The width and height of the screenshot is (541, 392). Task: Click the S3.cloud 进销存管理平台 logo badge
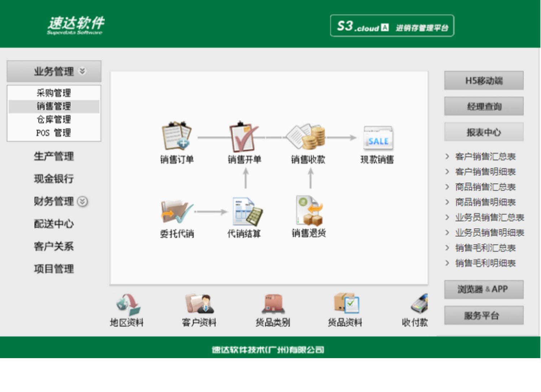[x=392, y=26]
